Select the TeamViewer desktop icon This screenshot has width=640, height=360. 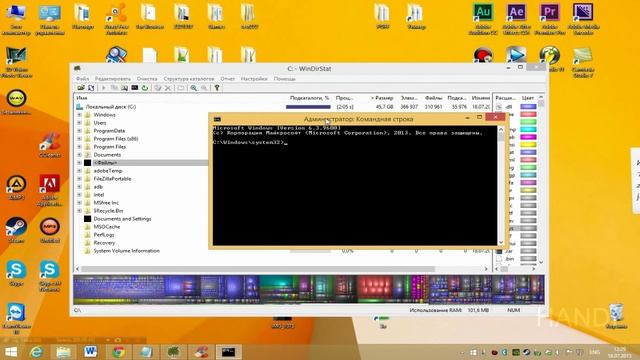(16, 318)
